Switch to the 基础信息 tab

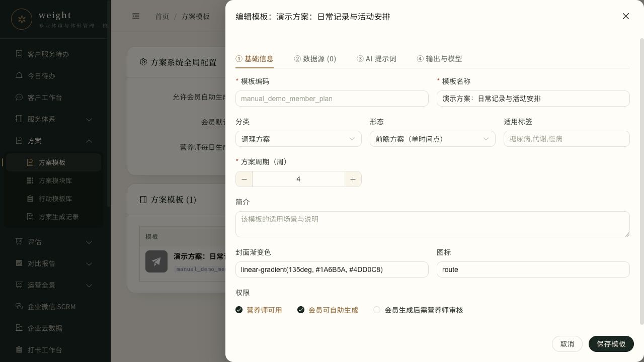click(x=255, y=59)
